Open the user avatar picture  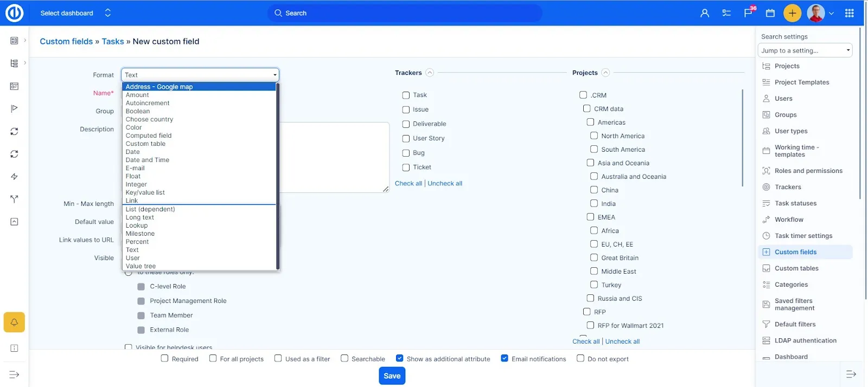[x=816, y=13]
